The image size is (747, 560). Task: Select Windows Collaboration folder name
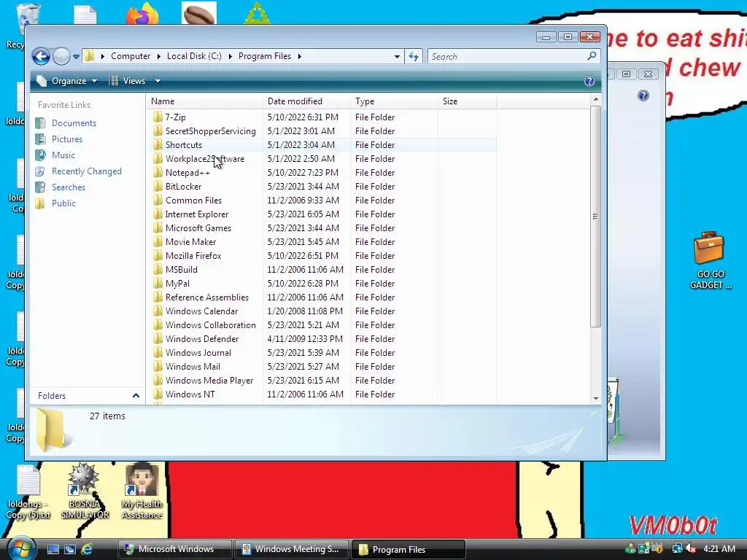(x=211, y=324)
